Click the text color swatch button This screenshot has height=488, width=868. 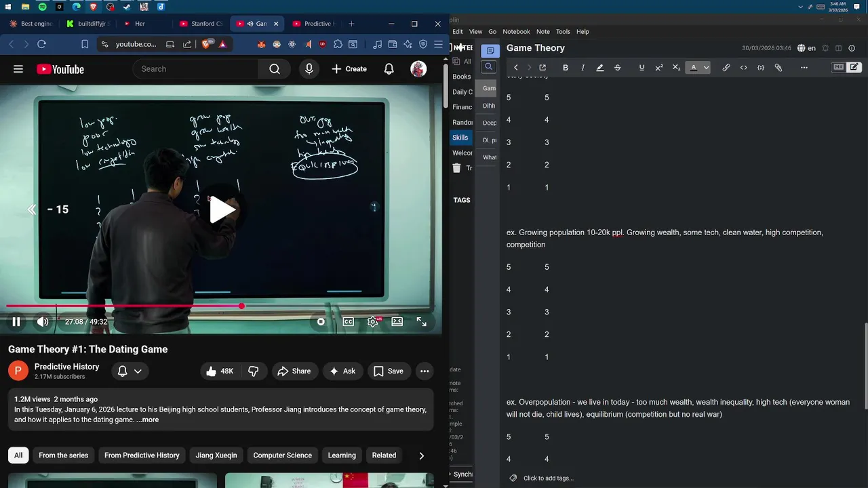pos(693,68)
